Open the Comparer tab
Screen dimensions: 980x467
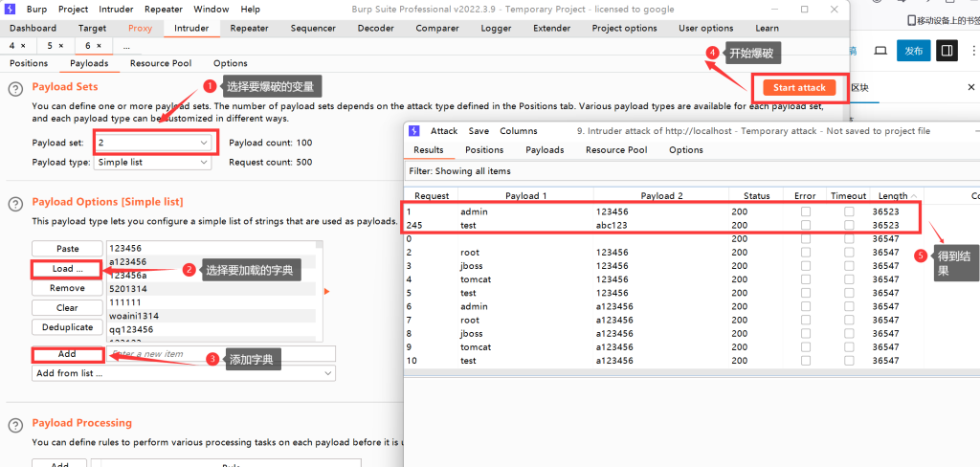point(437,28)
